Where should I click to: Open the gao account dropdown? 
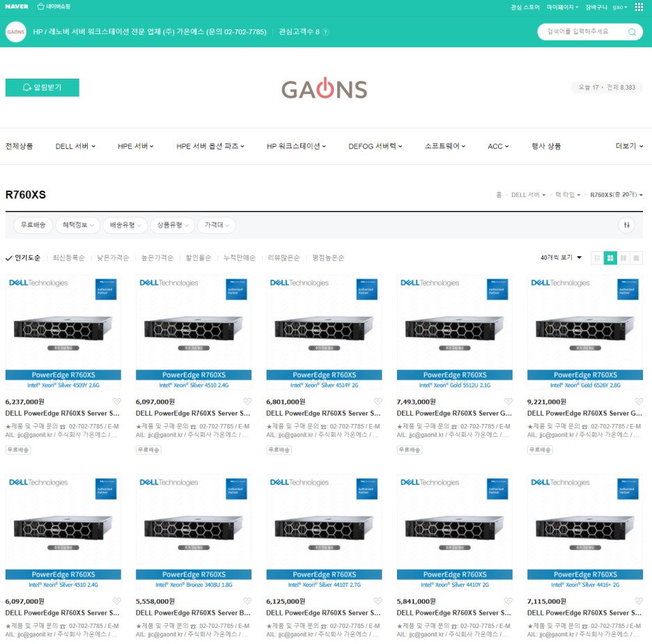point(619,7)
